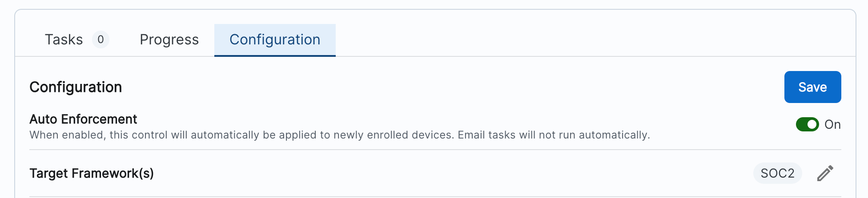
Task: Switch to the Progress tab
Action: [169, 40]
